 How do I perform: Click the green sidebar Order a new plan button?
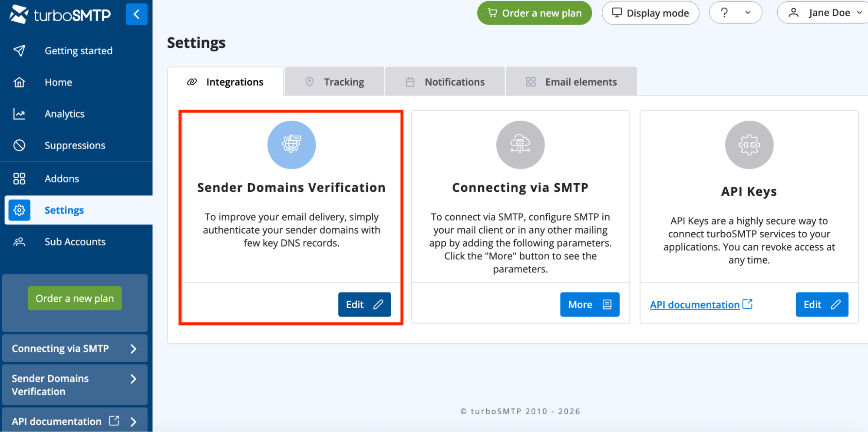(75, 298)
